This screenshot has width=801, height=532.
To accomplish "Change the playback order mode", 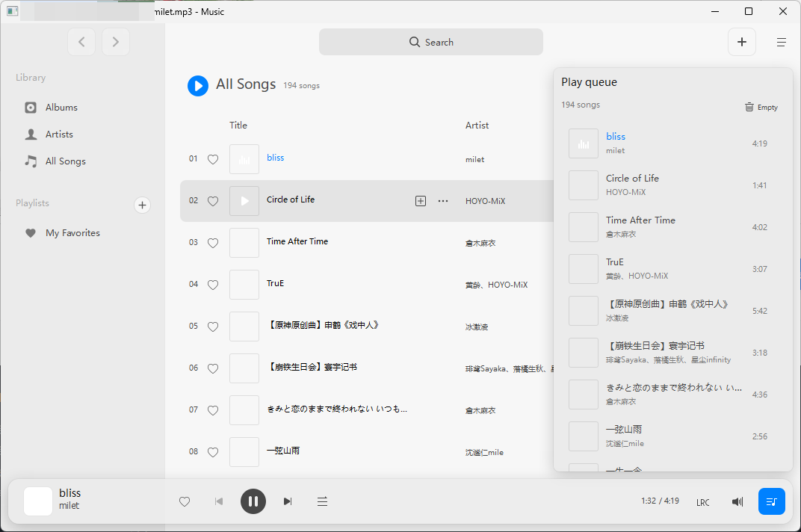I will tap(322, 502).
